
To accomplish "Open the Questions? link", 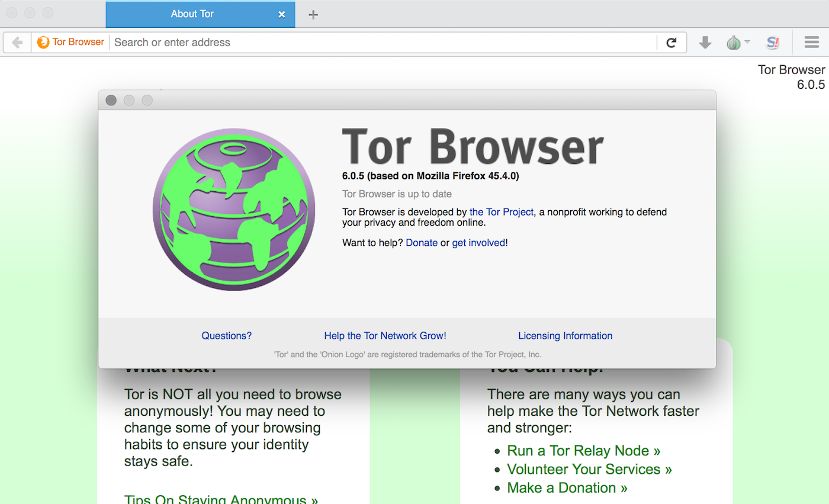I will point(226,336).
